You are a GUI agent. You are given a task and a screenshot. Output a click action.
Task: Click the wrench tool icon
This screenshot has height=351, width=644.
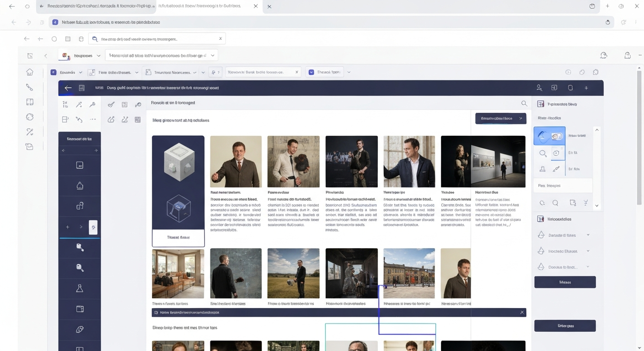pyautogui.click(x=92, y=105)
